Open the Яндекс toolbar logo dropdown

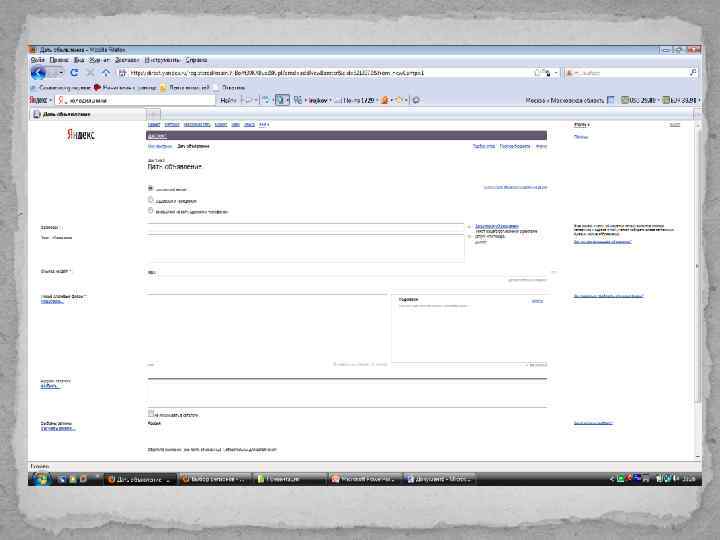click(x=41, y=100)
